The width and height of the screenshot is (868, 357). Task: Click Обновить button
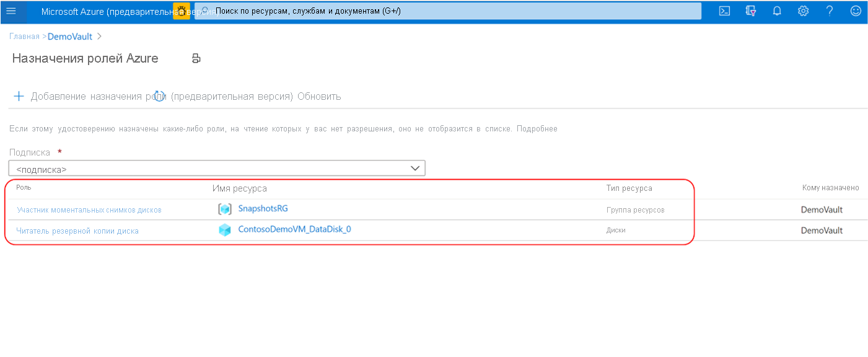click(x=319, y=97)
